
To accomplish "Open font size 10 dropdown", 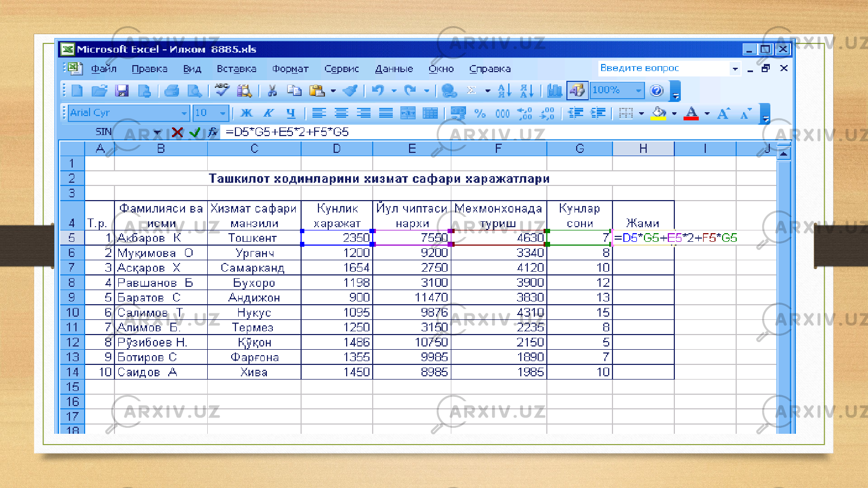I will click(x=223, y=113).
